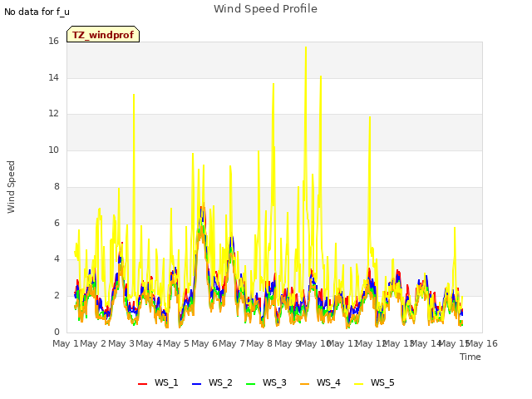Toggle WS_3 series in legend
Image resolution: width=532 pixels, height=399 pixels.
266,382
